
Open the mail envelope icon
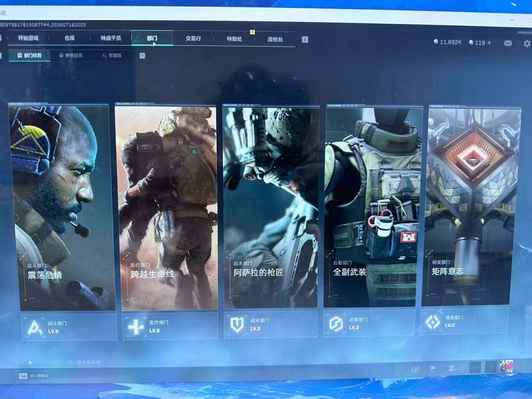tap(508, 43)
